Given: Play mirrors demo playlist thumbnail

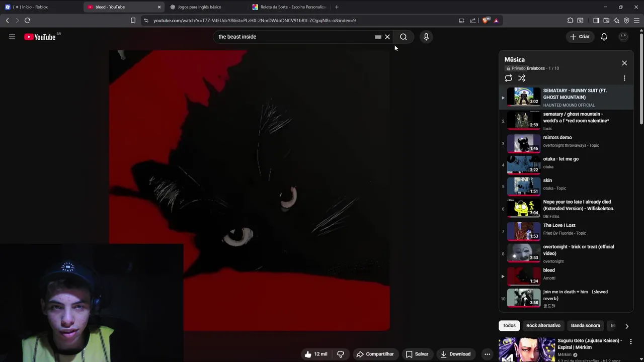Looking at the screenshot, I should (523, 143).
